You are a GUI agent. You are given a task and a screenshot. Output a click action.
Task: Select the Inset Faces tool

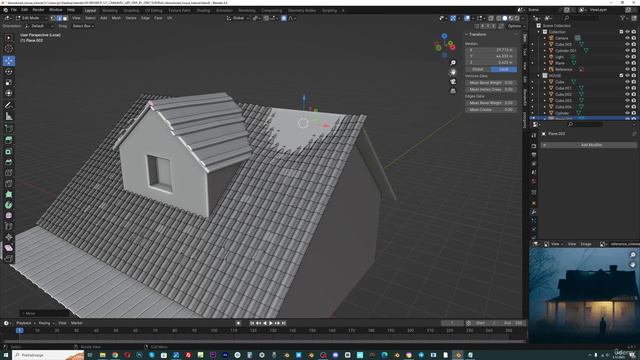(9, 151)
